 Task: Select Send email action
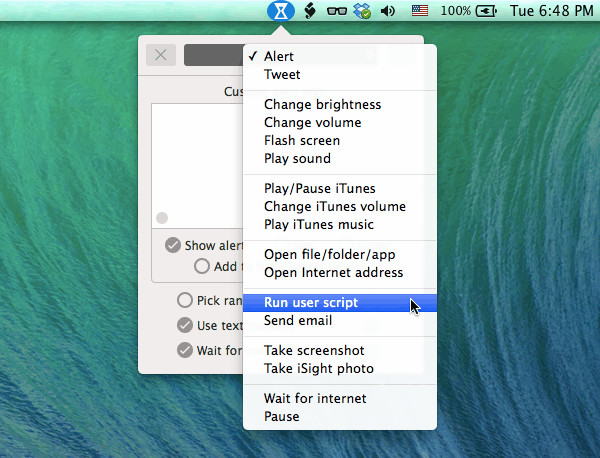[x=340, y=321]
